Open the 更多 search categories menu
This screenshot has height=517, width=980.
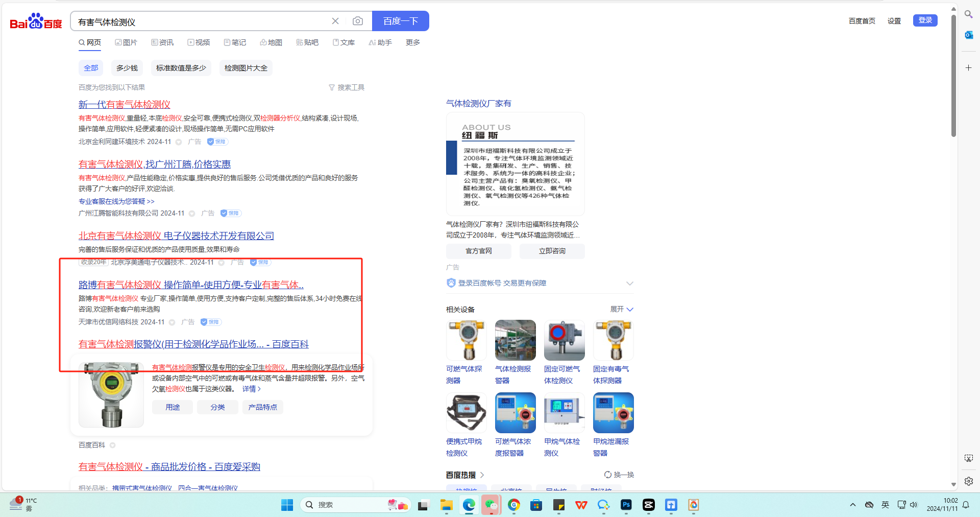pyautogui.click(x=413, y=42)
